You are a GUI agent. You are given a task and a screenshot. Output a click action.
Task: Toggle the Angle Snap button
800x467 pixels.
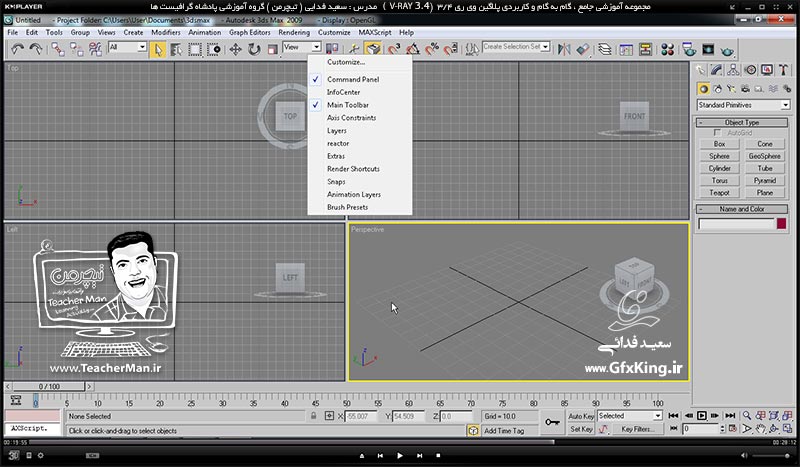click(x=413, y=49)
